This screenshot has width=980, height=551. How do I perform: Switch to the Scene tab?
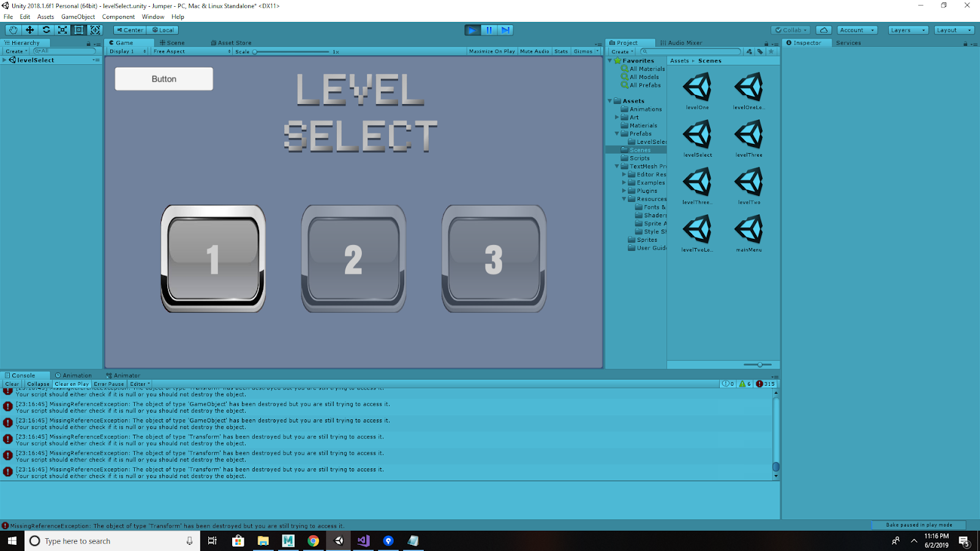pyautogui.click(x=171, y=43)
